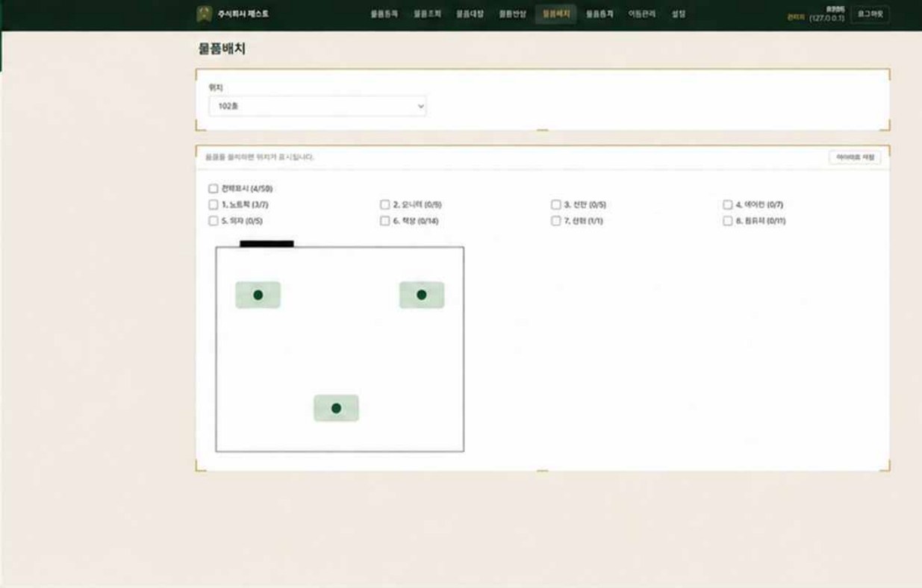Click the black door bar above floor plan

point(267,243)
